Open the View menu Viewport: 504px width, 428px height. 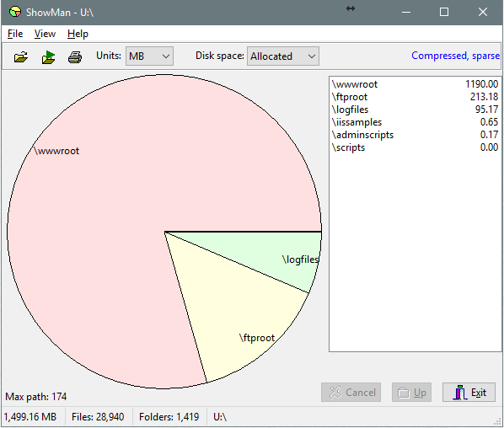point(45,34)
